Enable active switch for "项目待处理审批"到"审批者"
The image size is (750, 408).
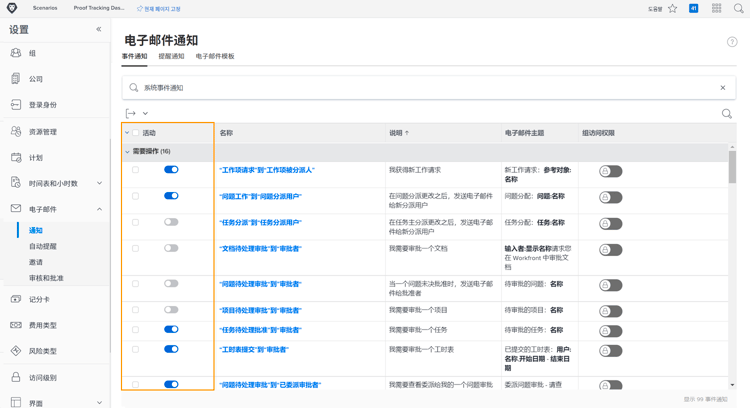click(171, 310)
